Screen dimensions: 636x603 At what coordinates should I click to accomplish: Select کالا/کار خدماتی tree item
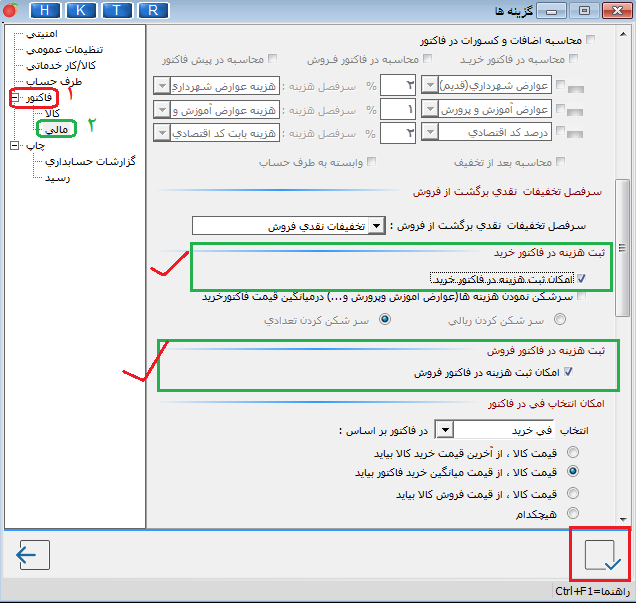(61, 65)
